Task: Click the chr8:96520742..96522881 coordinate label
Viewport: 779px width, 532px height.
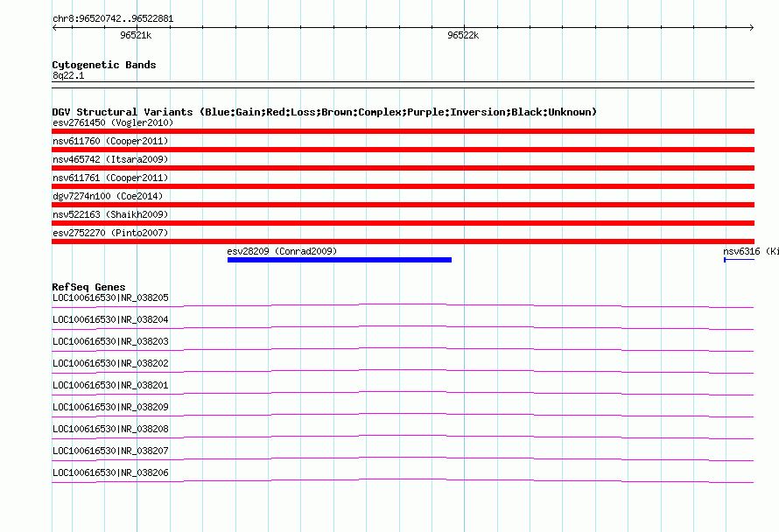Action: click(x=113, y=19)
